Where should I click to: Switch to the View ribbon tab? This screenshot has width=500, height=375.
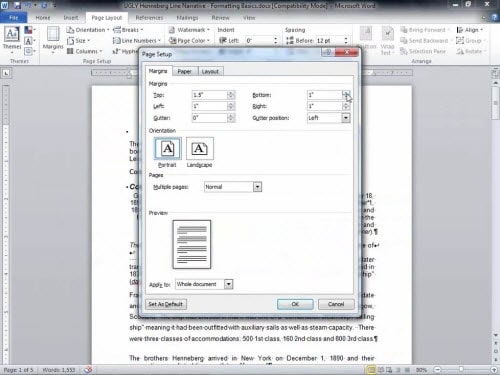(249, 18)
